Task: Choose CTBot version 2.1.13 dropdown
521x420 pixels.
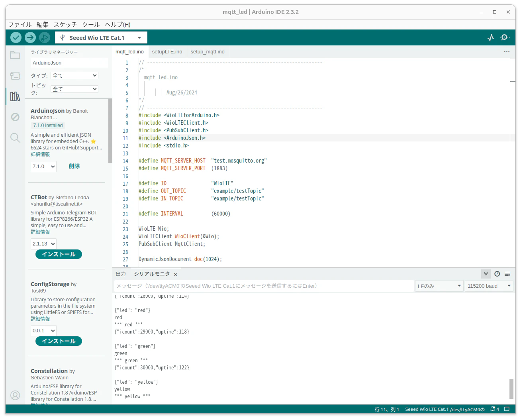Action: click(44, 244)
